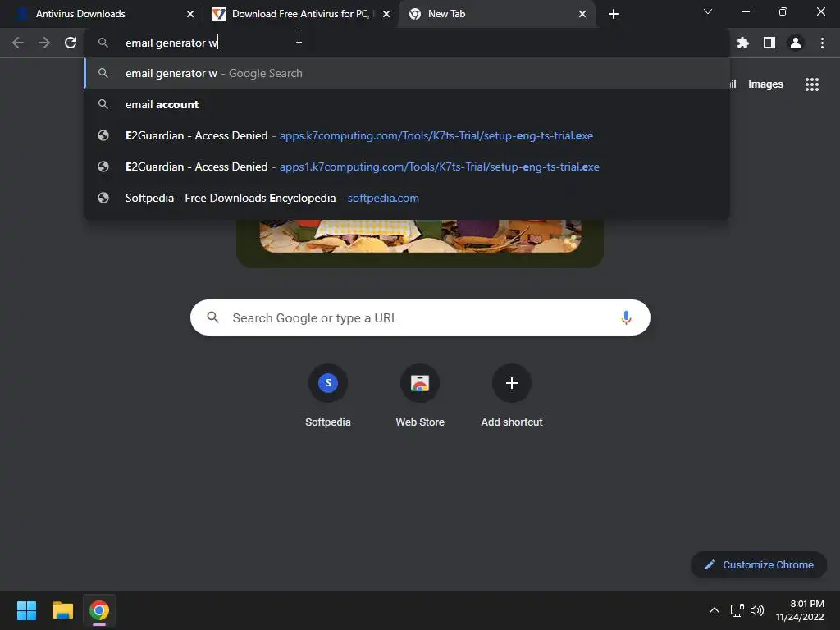This screenshot has height=630, width=840.
Task: Pick the 'email account' suggestion
Action: tap(407, 104)
